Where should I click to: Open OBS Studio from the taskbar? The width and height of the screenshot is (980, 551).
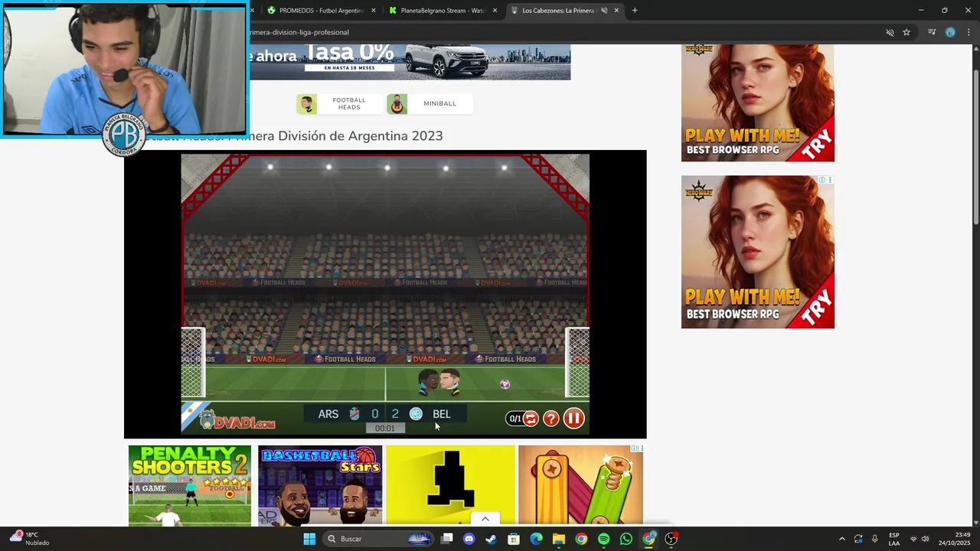coord(671,539)
